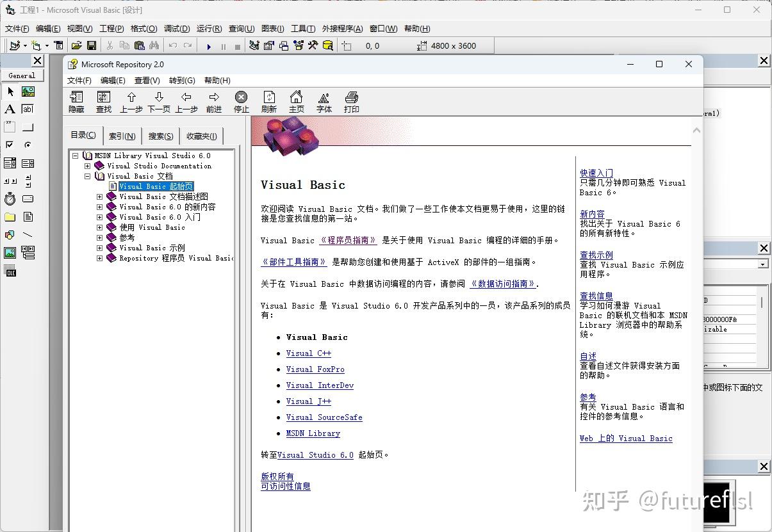Select the Image control in toolbox

pos(10,253)
